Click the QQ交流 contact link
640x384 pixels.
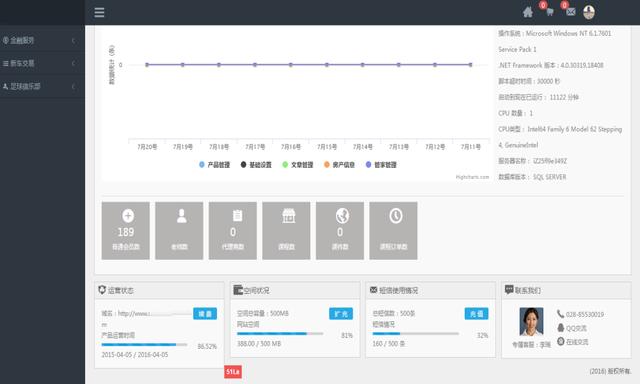(572, 328)
